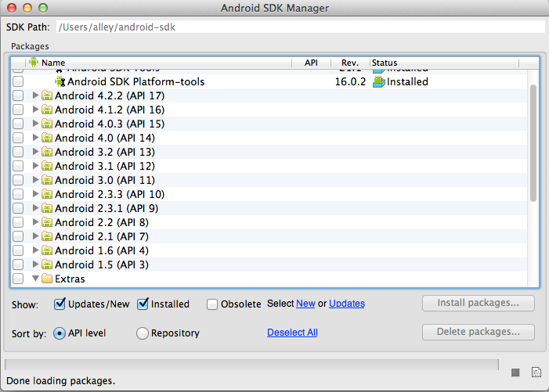Screen dimensions: 549x392
Task: Minimize the Android SDK Manager window
Action: click(x=27, y=8)
